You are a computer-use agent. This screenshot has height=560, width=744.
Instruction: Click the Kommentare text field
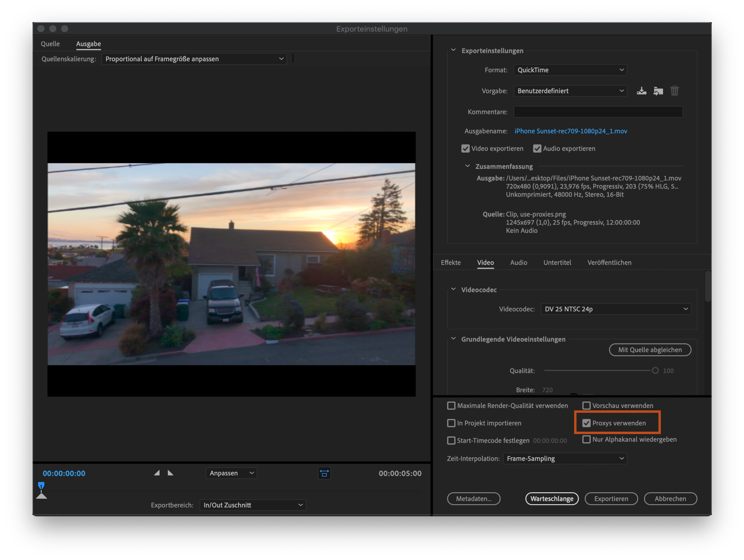[x=598, y=112]
